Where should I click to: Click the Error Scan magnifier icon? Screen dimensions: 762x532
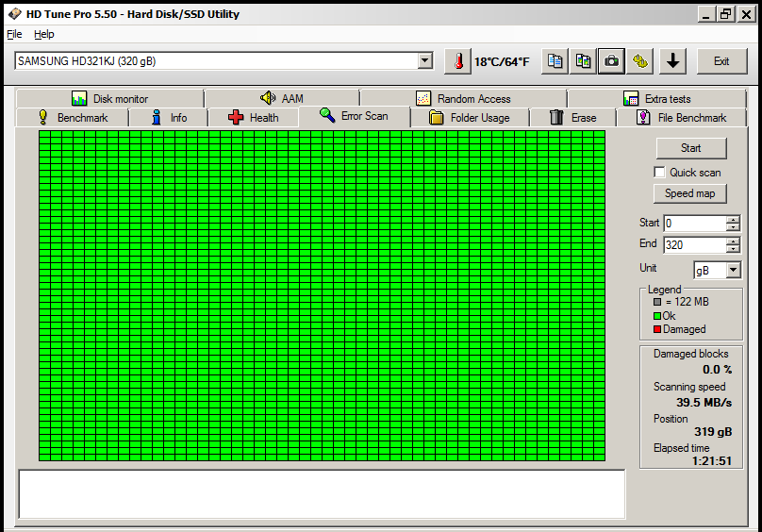tap(327, 115)
